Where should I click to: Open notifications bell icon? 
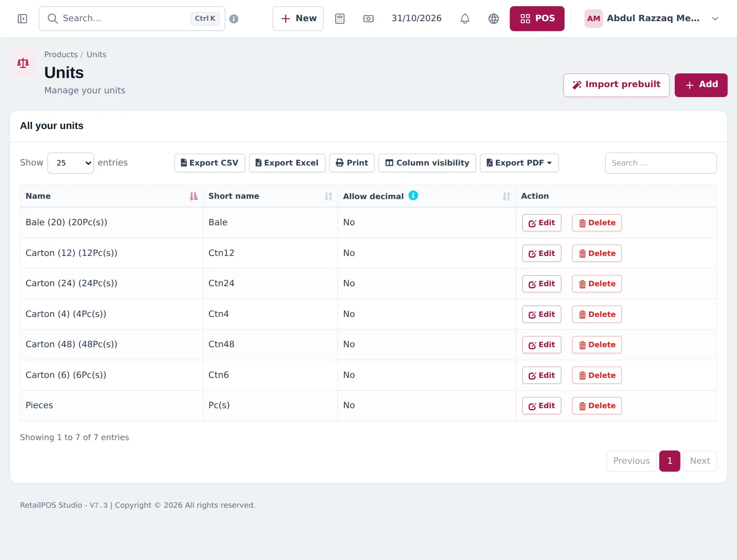click(x=465, y=19)
